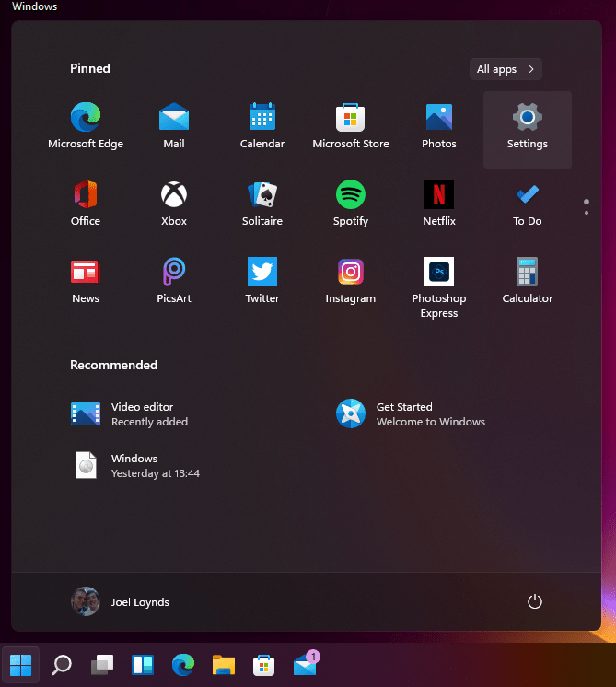Select the first pinned page indicator dot
Screen dimensions: 616x687
point(587,202)
